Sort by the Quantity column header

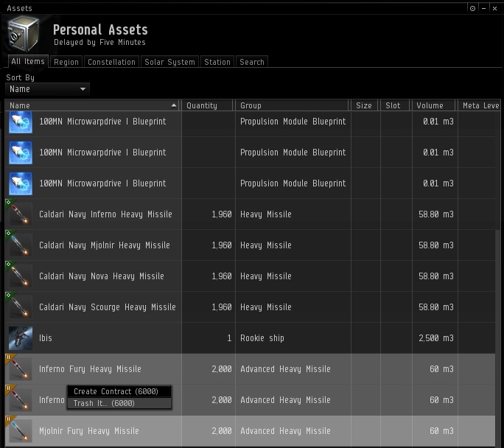point(207,105)
